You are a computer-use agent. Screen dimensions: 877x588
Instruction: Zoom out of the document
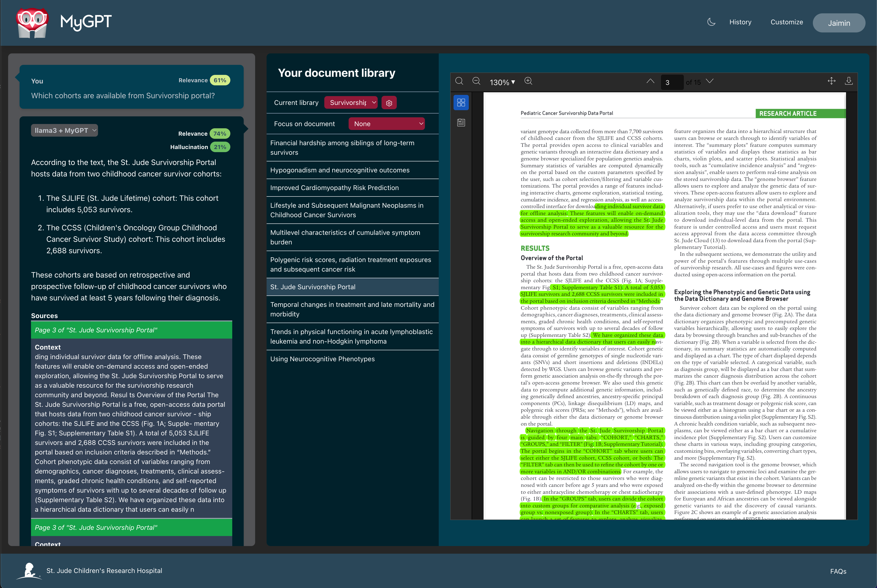click(x=476, y=81)
